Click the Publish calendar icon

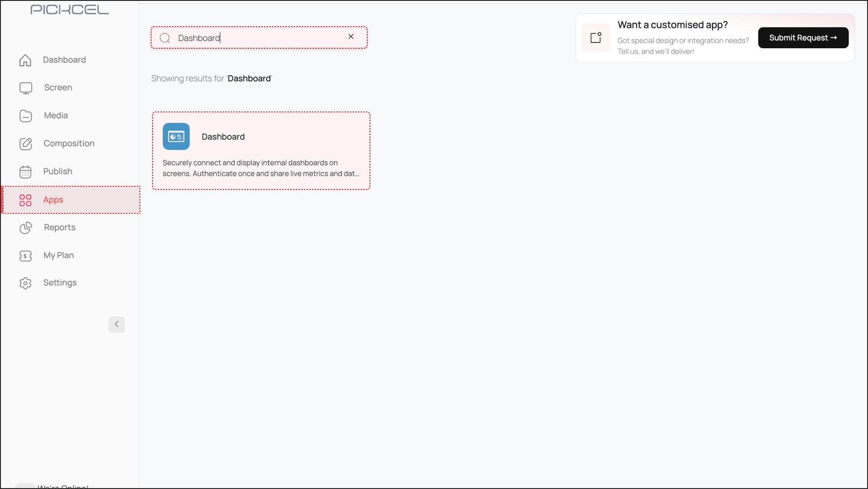point(26,171)
